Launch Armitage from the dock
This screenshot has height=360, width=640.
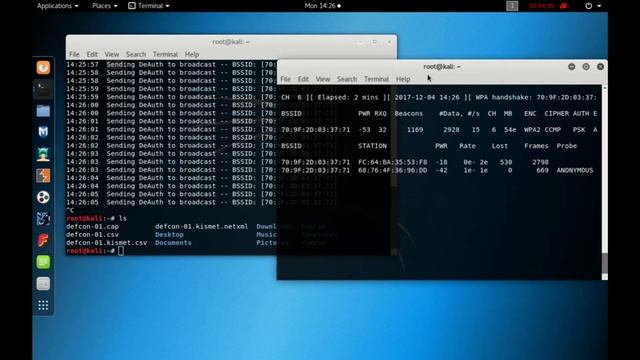tap(43, 154)
